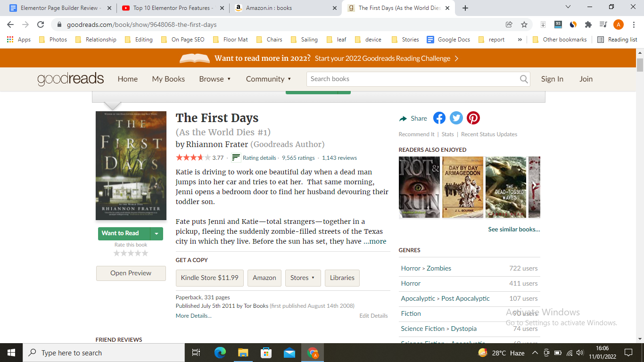Viewport: 644px width, 362px height.
Task: Open the Chrome tab search dropdown arrow
Action: [568, 7]
